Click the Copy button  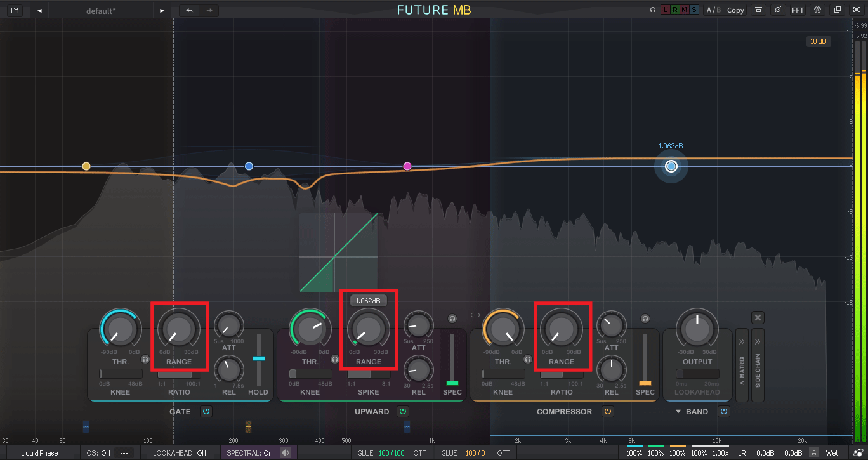(735, 10)
